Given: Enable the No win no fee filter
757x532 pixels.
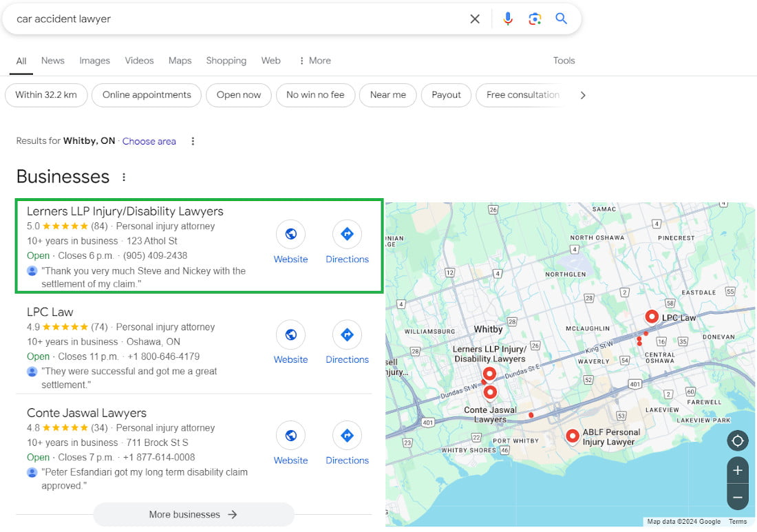Looking at the screenshot, I should click(x=315, y=95).
